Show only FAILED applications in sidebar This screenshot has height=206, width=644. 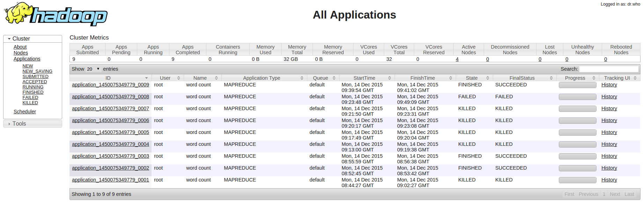click(30, 98)
